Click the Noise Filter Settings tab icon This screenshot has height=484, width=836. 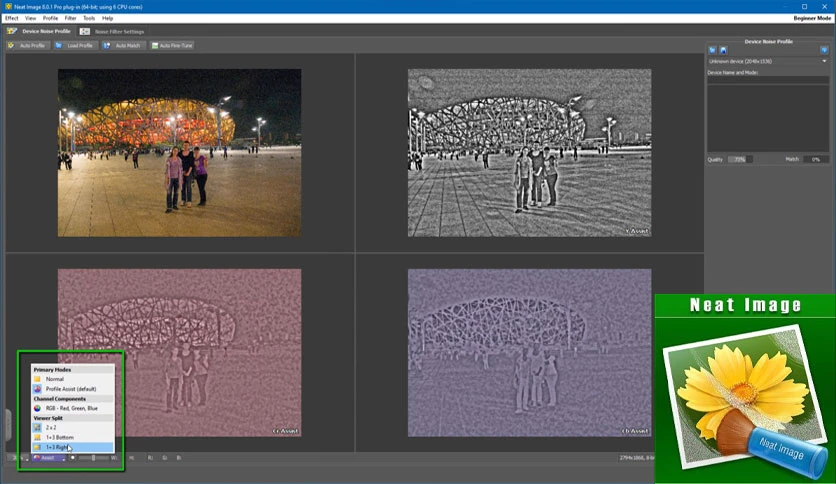[x=85, y=31]
